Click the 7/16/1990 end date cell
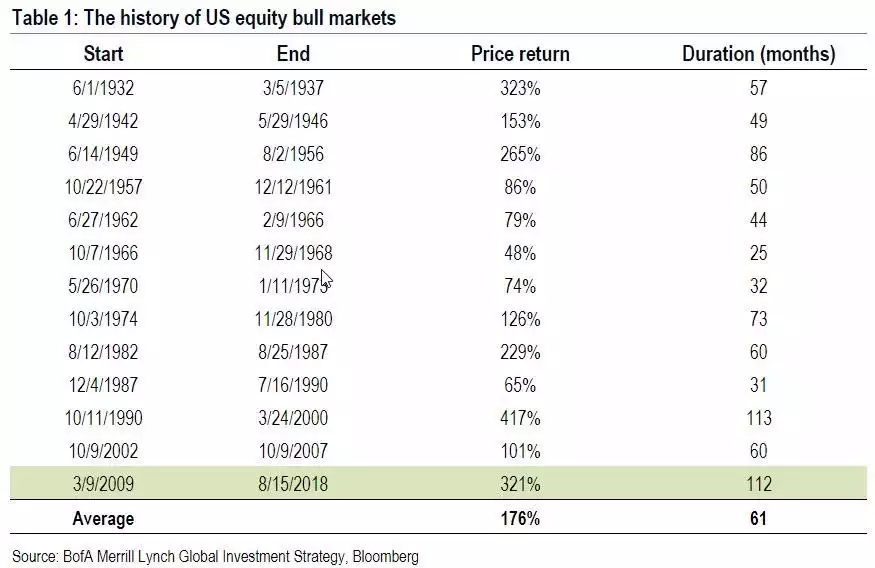 tap(293, 384)
